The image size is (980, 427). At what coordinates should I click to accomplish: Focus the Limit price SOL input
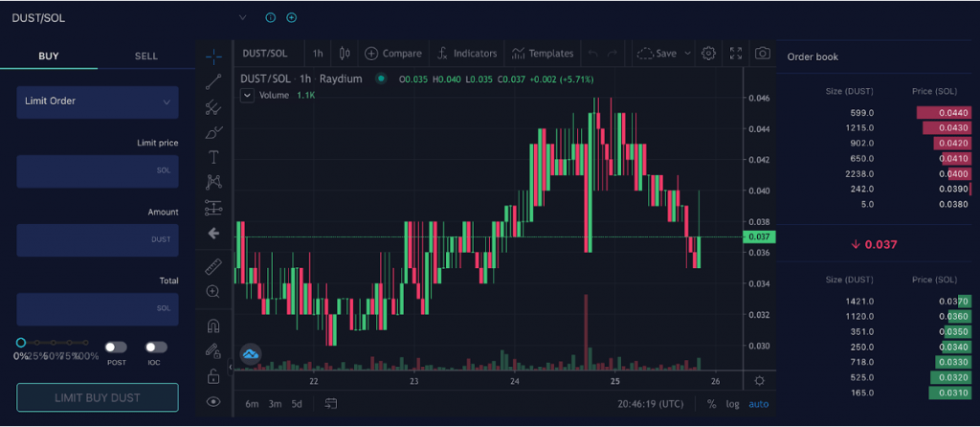98,171
